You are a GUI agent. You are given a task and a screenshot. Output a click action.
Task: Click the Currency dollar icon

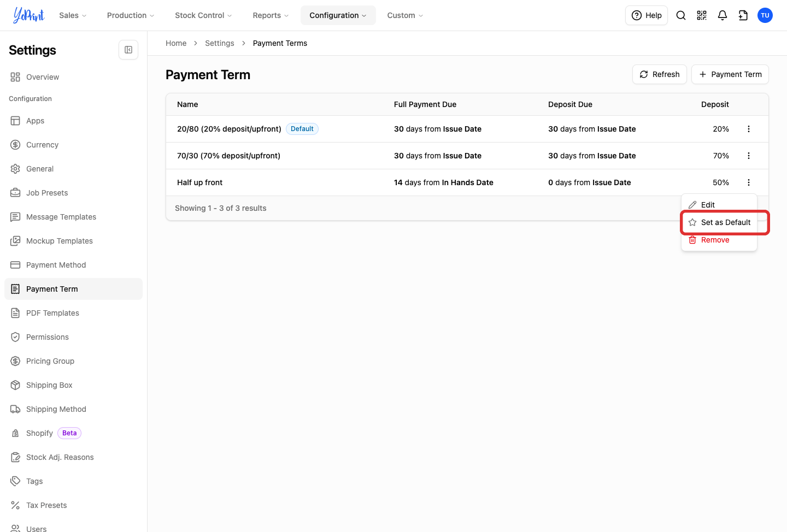coord(15,145)
